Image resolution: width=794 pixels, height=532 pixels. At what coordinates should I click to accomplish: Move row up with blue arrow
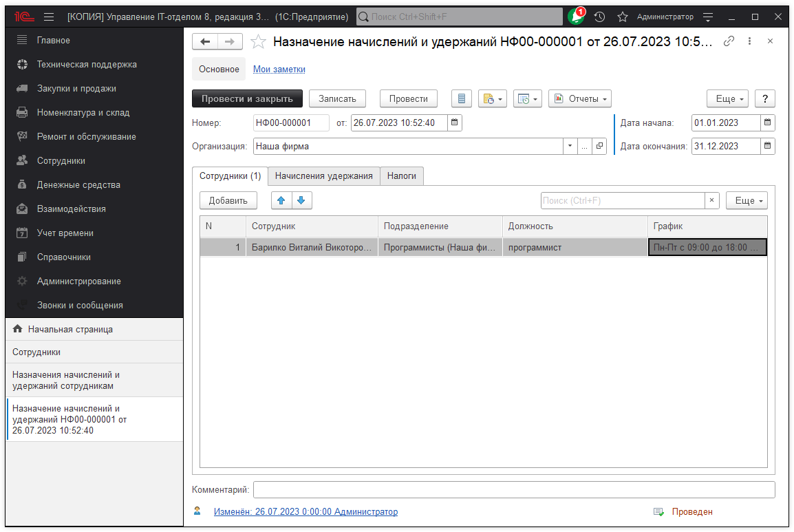[x=281, y=200]
